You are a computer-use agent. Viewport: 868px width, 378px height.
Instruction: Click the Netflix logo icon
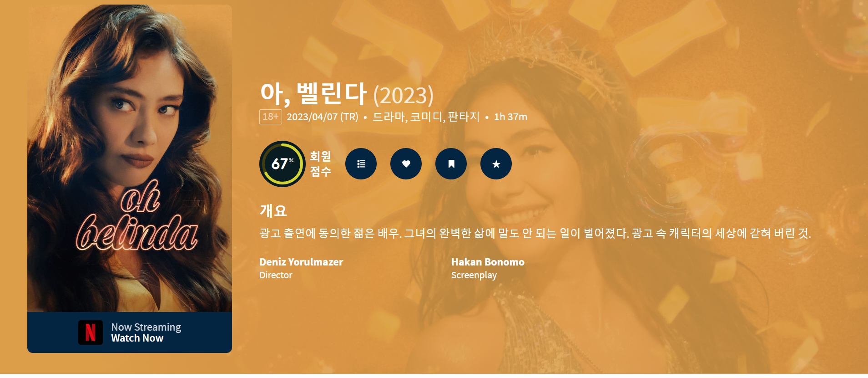pyautogui.click(x=91, y=332)
